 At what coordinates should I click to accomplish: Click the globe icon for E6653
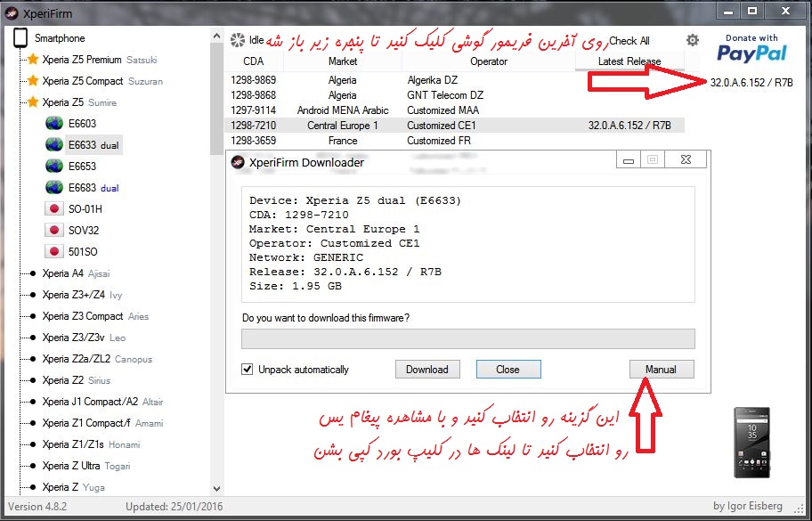click(53, 166)
